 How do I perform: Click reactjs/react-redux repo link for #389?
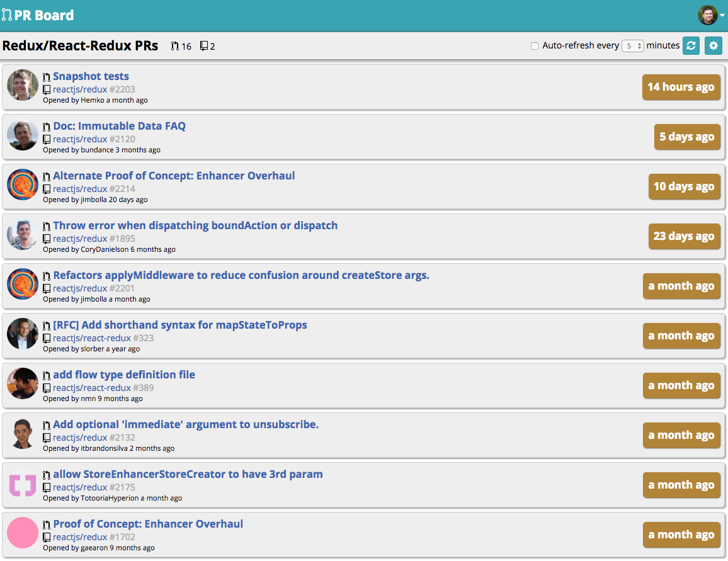point(92,387)
